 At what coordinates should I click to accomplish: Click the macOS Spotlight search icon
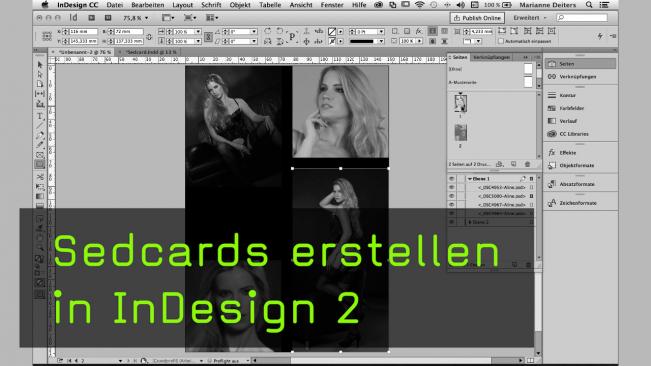(589, 5)
